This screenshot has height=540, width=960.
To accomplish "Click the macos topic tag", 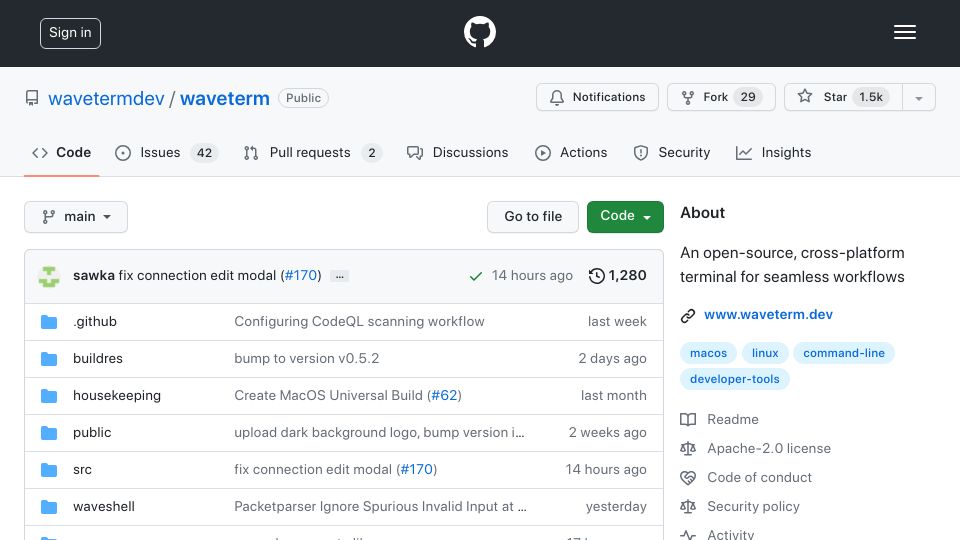I will point(708,353).
